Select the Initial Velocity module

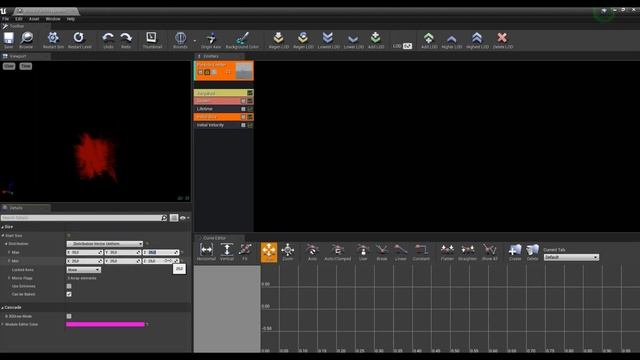click(x=224, y=125)
